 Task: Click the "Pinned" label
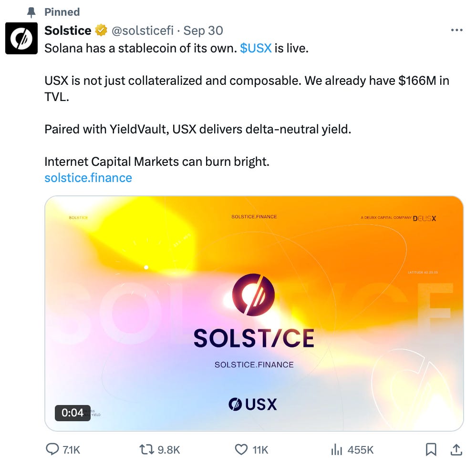pyautogui.click(x=62, y=12)
